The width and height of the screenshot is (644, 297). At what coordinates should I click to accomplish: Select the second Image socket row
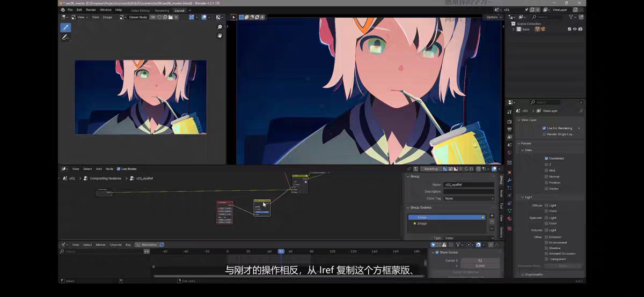(x=447, y=224)
